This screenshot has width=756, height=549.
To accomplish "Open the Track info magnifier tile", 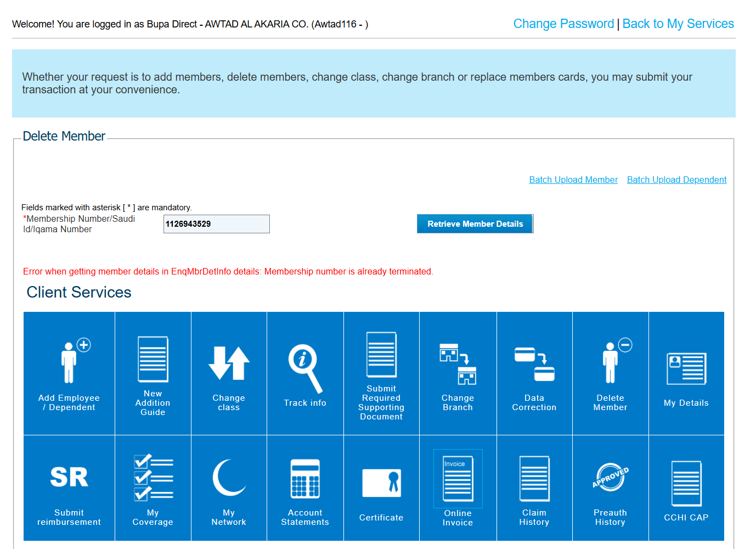I will pos(305,373).
